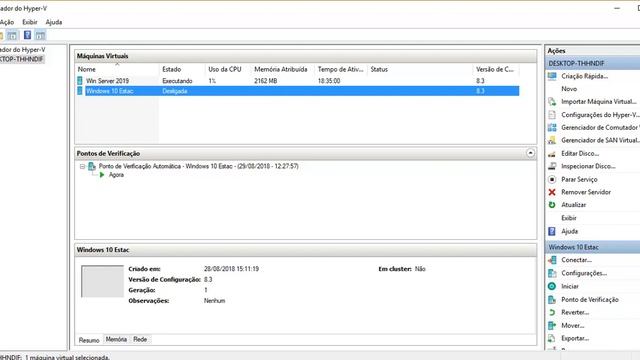Sort by the Nome column header
The width and height of the screenshot is (640, 360).
pos(117,69)
